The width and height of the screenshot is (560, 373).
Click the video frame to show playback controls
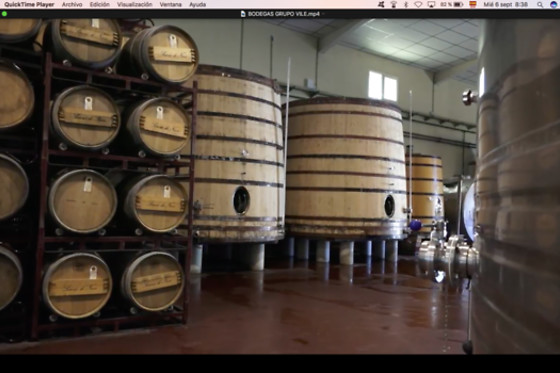coord(280,186)
